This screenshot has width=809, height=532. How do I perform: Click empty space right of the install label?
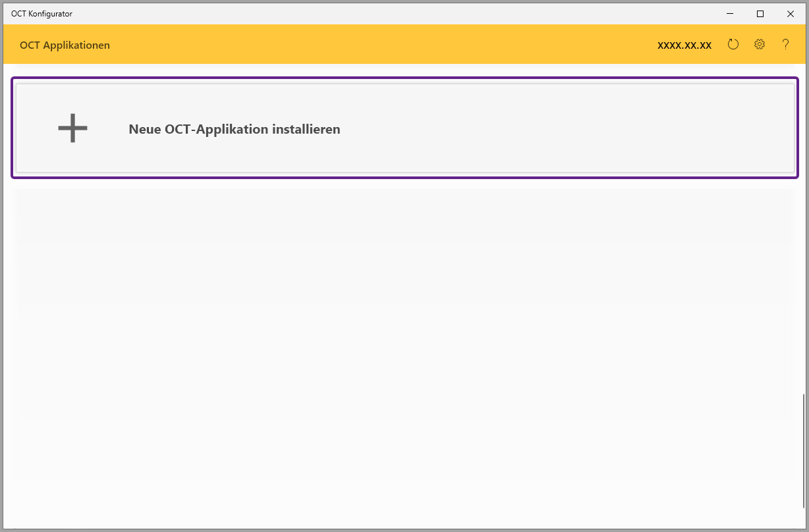click(x=560, y=129)
